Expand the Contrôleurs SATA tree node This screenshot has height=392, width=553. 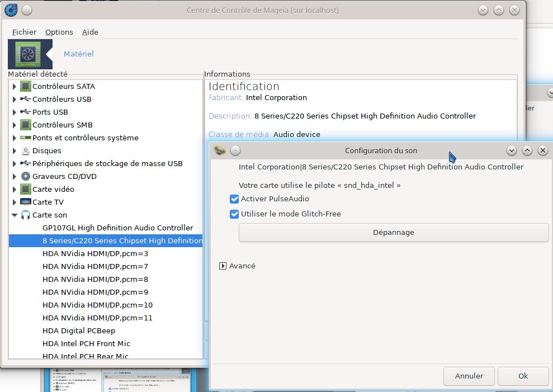pyautogui.click(x=14, y=87)
